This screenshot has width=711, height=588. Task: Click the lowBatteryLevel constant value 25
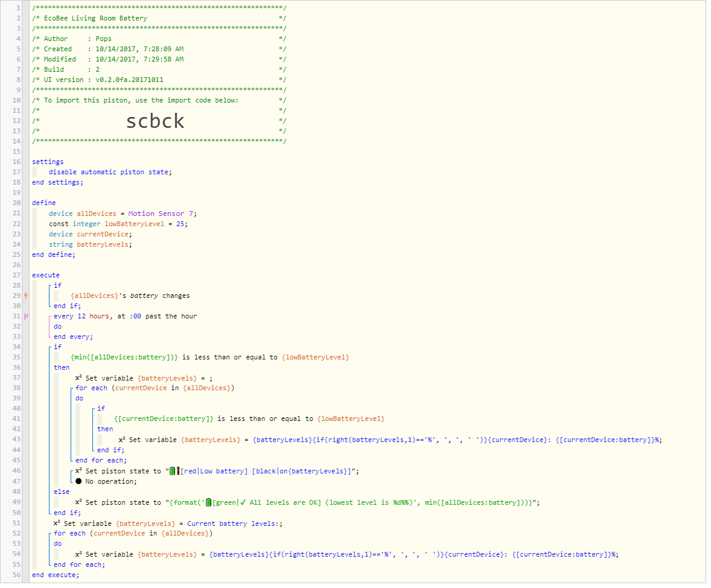pyautogui.click(x=181, y=224)
